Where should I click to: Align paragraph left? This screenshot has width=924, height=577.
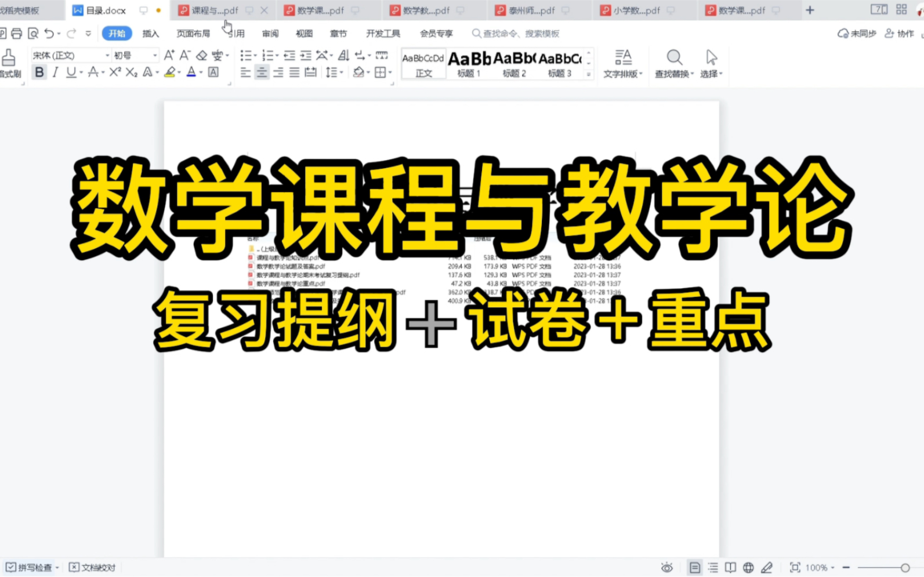pyautogui.click(x=246, y=72)
